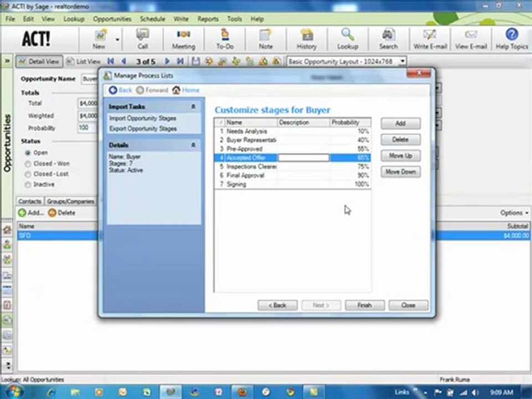Click the New contact toolbar icon

click(99, 39)
